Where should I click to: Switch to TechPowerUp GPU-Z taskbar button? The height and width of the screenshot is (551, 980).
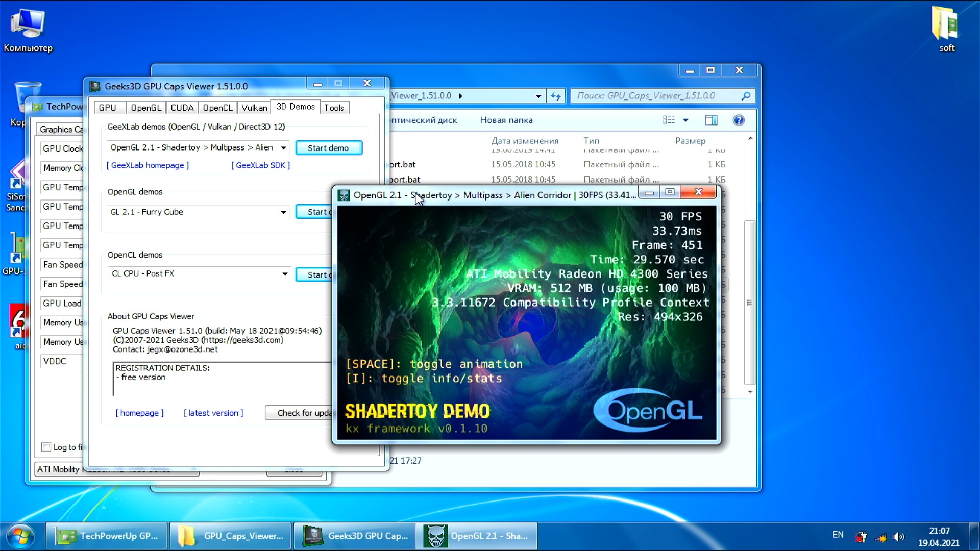click(x=106, y=536)
